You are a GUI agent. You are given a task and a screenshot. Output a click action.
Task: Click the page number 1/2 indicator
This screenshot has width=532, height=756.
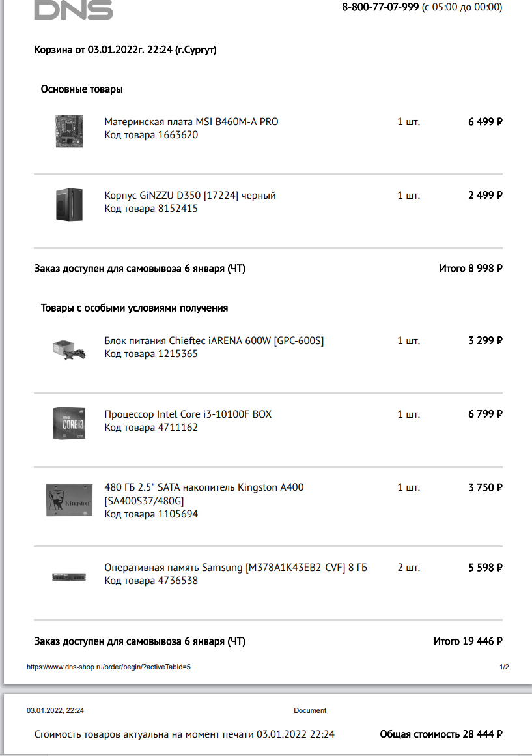[x=504, y=667]
